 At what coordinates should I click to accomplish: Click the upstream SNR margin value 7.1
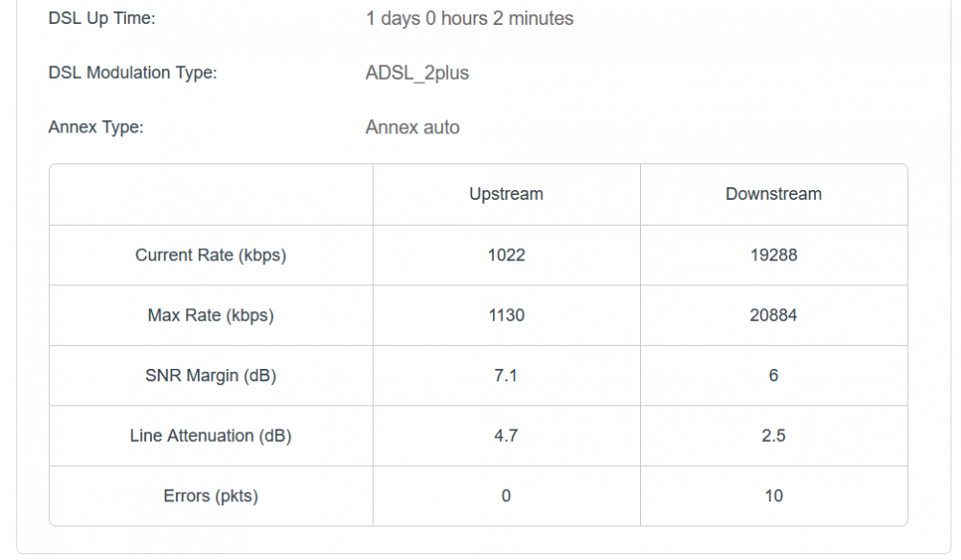(x=505, y=376)
